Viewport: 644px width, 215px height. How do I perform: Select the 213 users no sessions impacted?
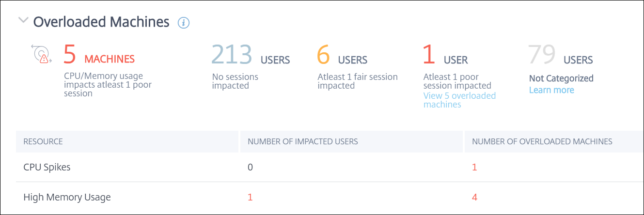pyautogui.click(x=232, y=55)
